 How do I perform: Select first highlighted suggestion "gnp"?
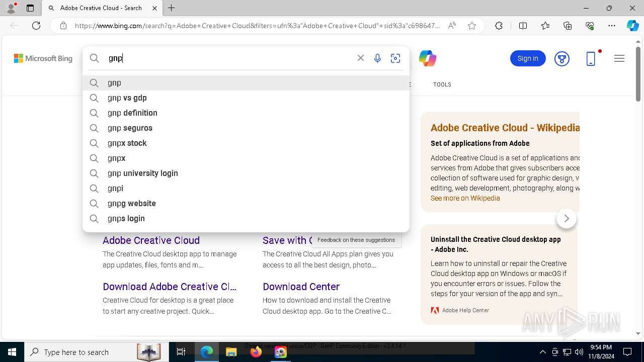click(246, 83)
